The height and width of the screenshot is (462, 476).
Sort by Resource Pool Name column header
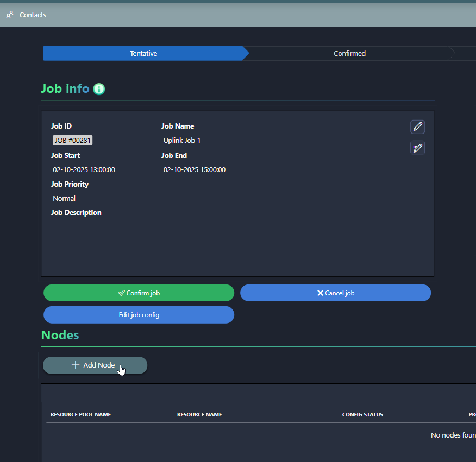(x=80, y=415)
